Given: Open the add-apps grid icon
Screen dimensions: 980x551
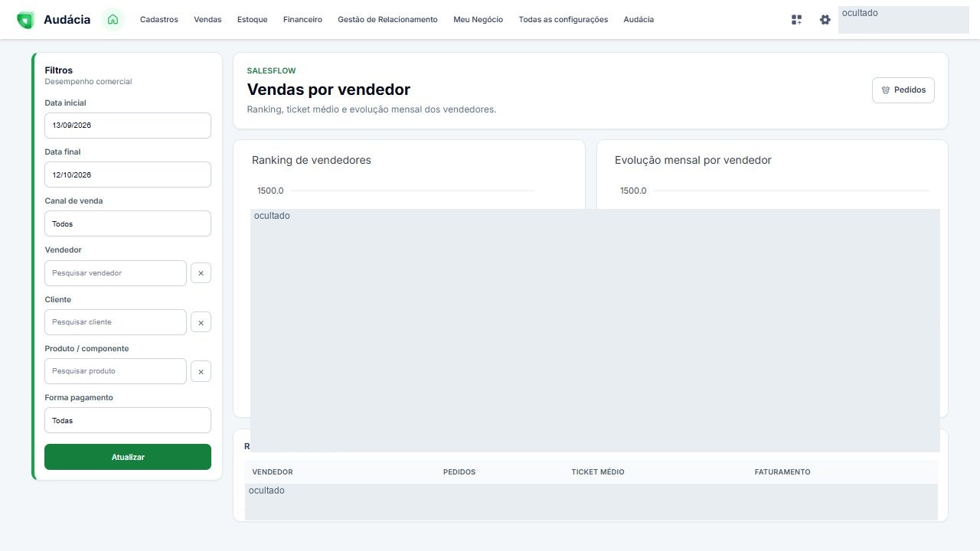Looking at the screenshot, I should point(796,20).
